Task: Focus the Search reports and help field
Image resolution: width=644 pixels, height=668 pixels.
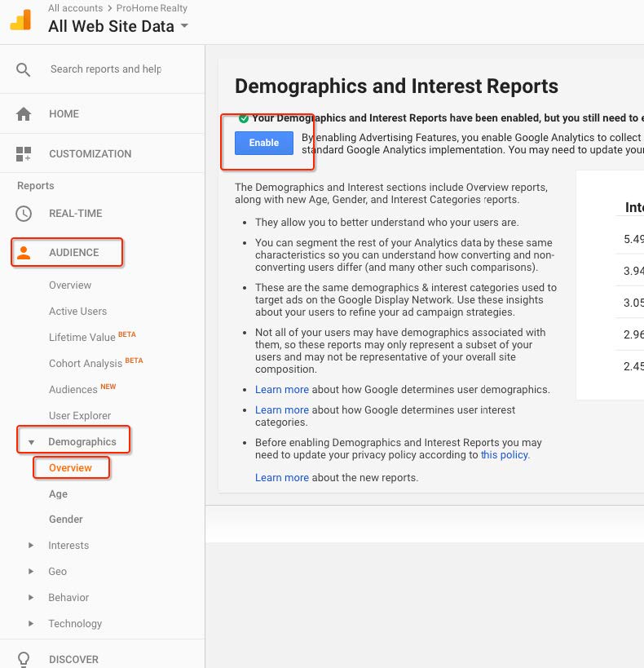Action: coord(106,69)
